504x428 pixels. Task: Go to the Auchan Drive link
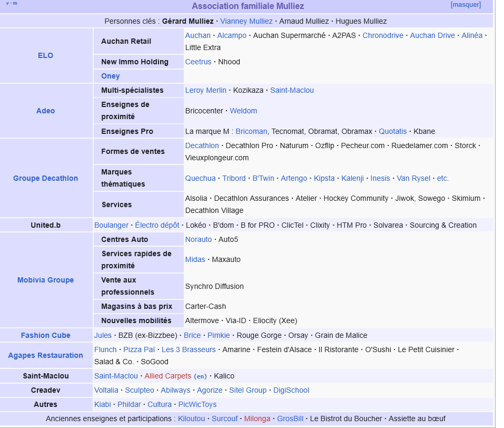click(x=432, y=35)
